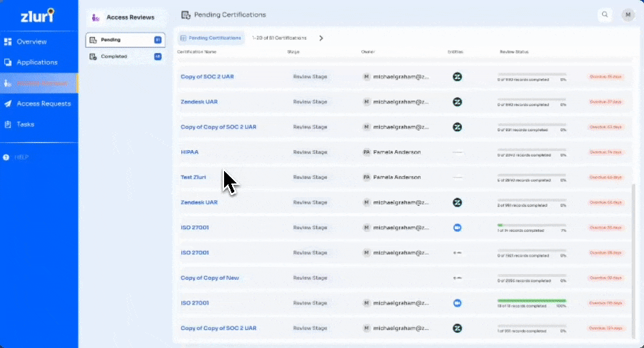The image size is (644, 348).
Task: Click the Zluri logo
Action: tap(38, 16)
